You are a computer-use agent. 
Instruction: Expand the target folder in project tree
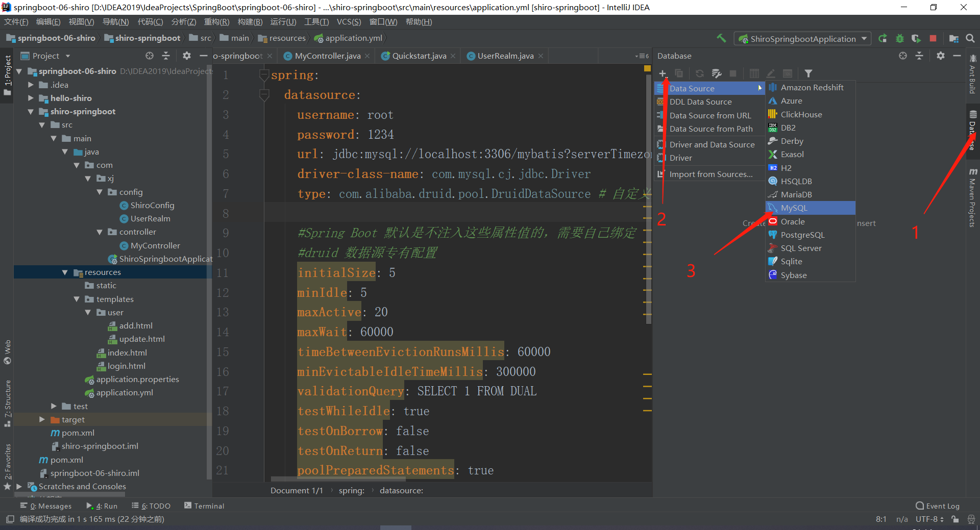[42, 419]
